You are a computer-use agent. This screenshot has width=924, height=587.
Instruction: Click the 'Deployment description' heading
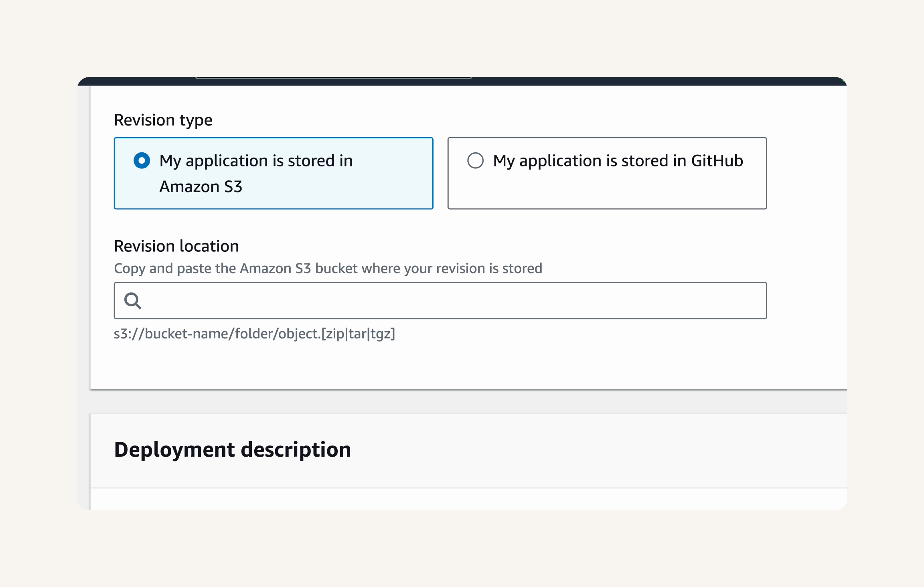[x=233, y=449]
